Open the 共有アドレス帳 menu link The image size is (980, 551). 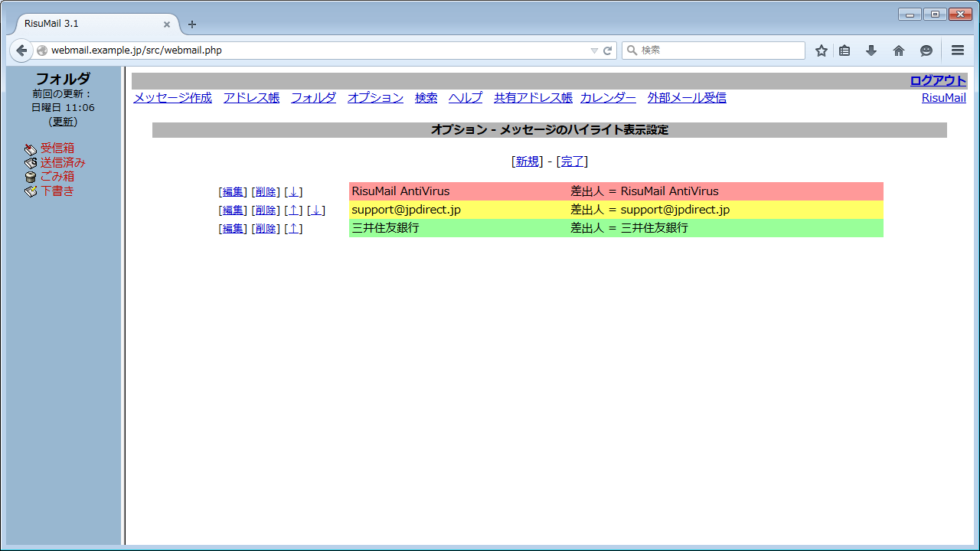point(533,98)
